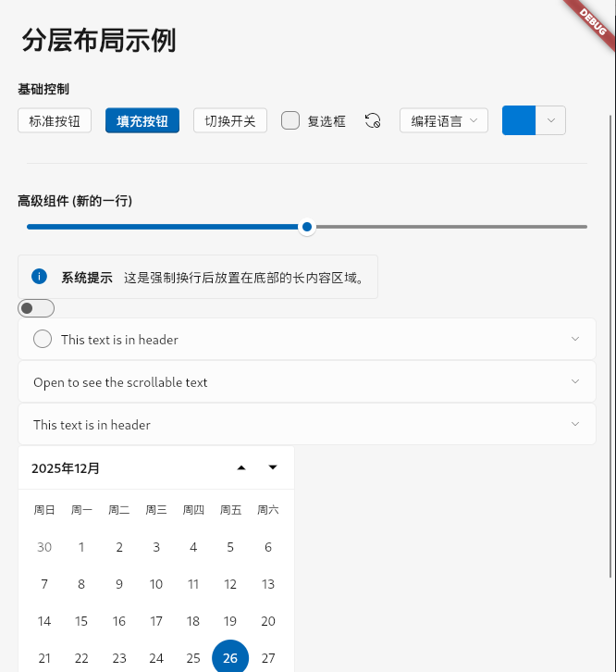This screenshot has height=672, width=616.
Task: Pick December 18 in the calendar
Action: tap(193, 621)
